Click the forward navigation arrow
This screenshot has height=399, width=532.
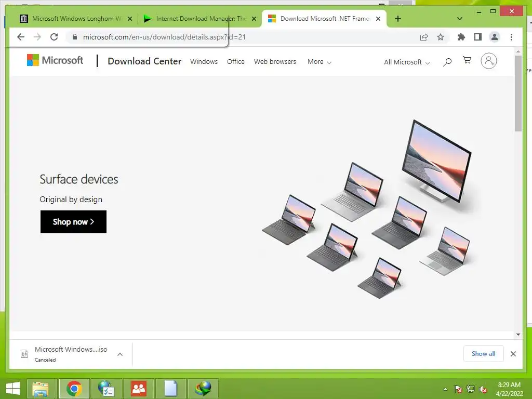pyautogui.click(x=37, y=37)
